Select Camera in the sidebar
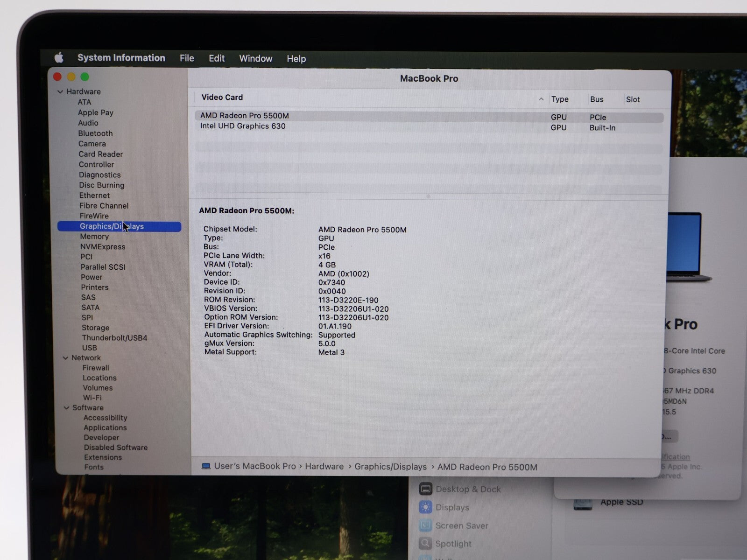This screenshot has width=747, height=560. 92,144
